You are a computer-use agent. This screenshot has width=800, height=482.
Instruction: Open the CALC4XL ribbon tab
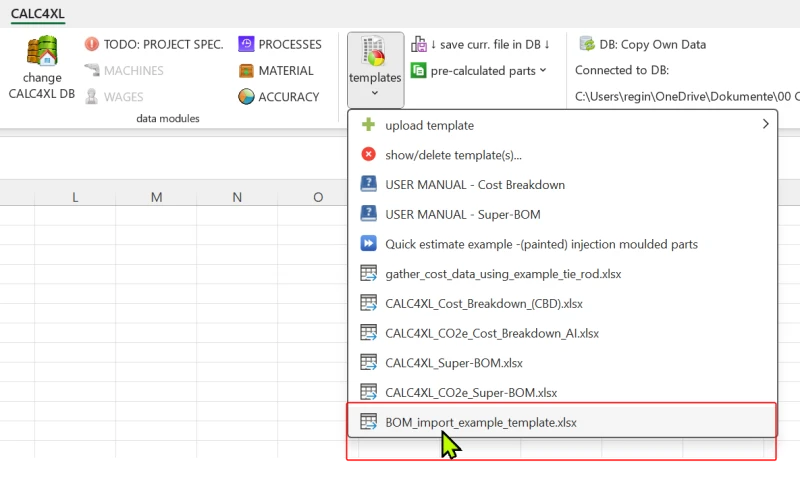38,14
